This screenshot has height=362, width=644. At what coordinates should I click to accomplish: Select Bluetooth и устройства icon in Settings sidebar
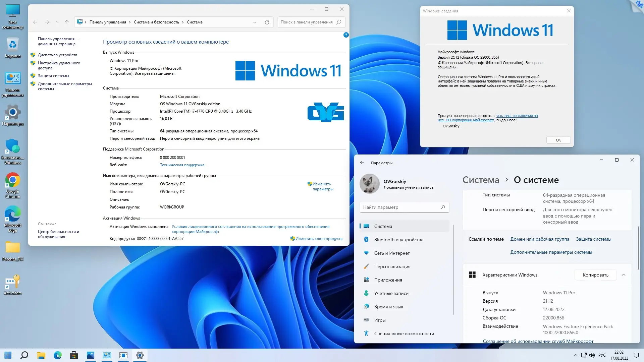tap(366, 240)
